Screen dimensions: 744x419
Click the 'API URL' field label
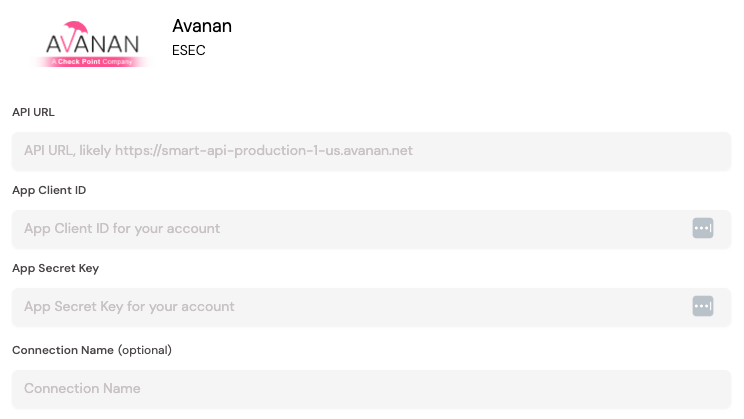tap(33, 112)
